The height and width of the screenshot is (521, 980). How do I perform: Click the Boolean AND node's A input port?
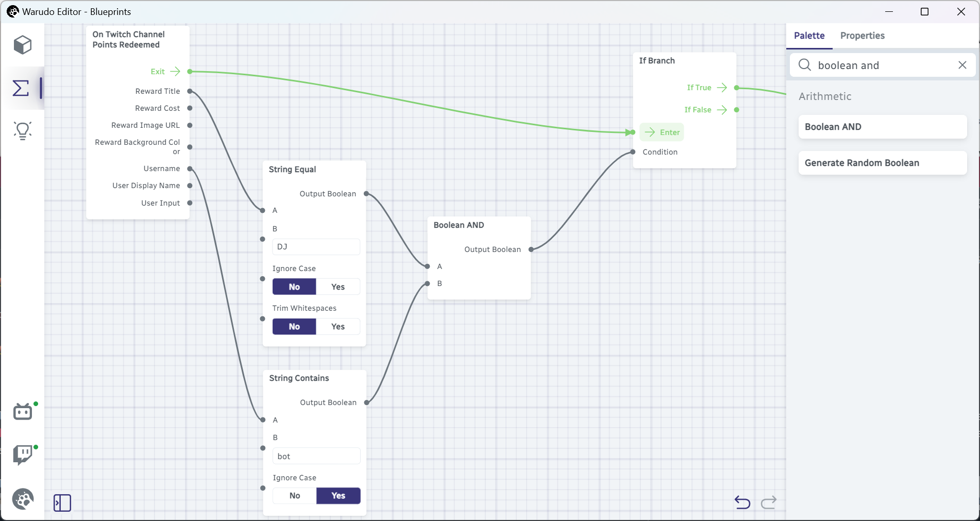[428, 266]
